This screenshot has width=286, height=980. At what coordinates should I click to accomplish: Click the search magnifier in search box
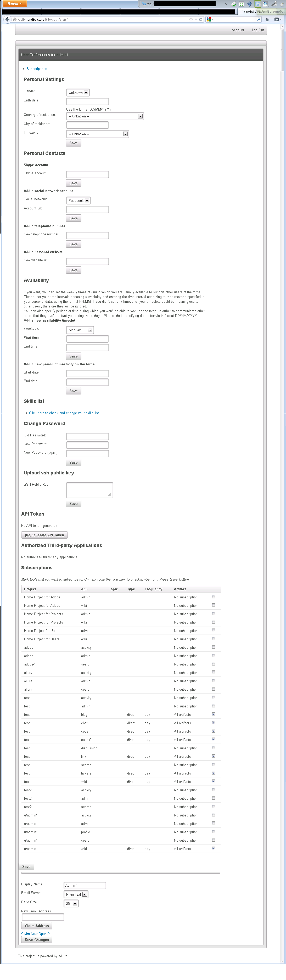pos(258,19)
